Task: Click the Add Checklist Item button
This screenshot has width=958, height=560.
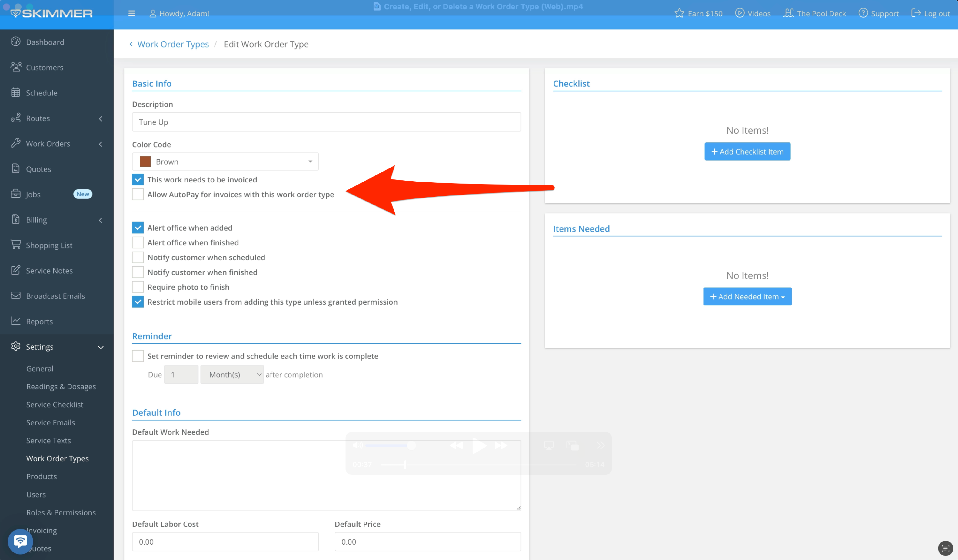Action: click(747, 152)
